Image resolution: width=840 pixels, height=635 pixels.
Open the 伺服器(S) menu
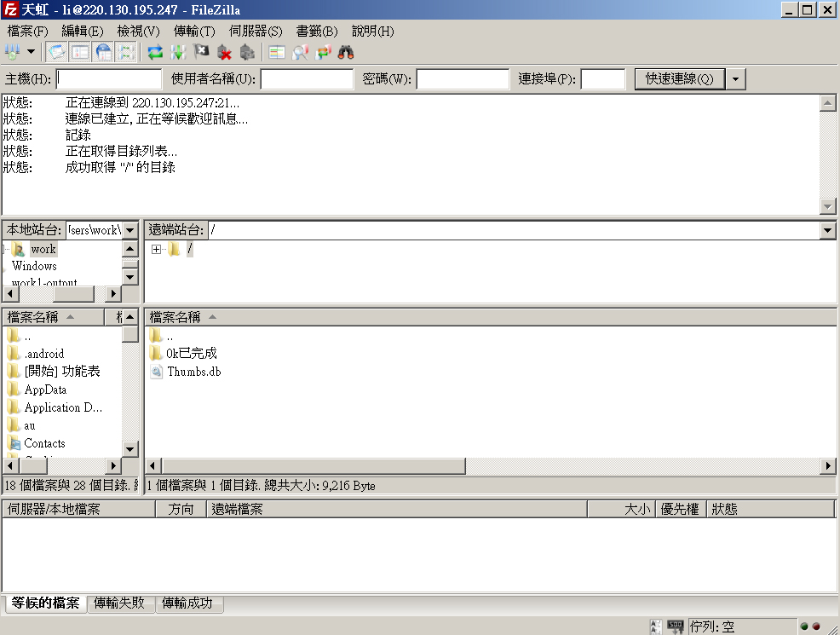click(256, 32)
